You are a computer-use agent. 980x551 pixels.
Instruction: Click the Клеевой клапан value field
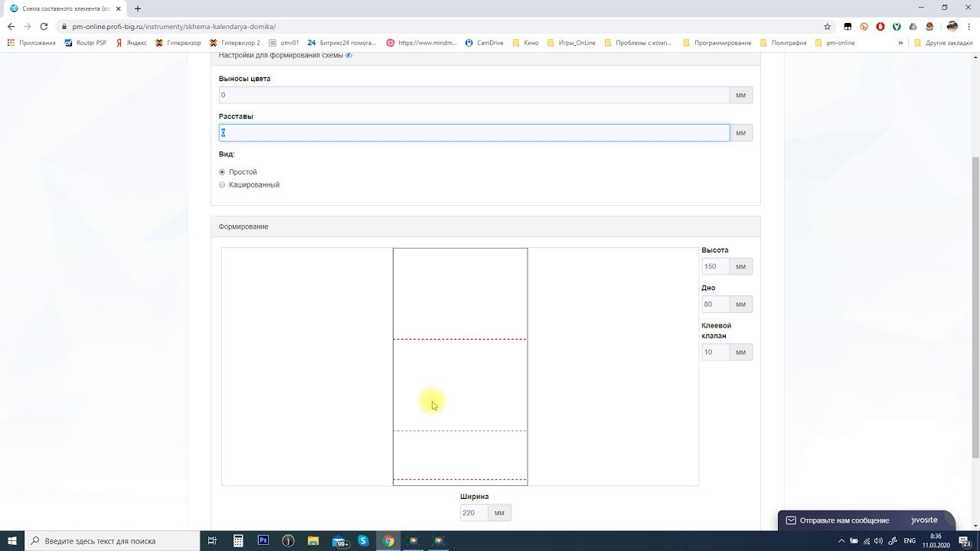pos(715,352)
